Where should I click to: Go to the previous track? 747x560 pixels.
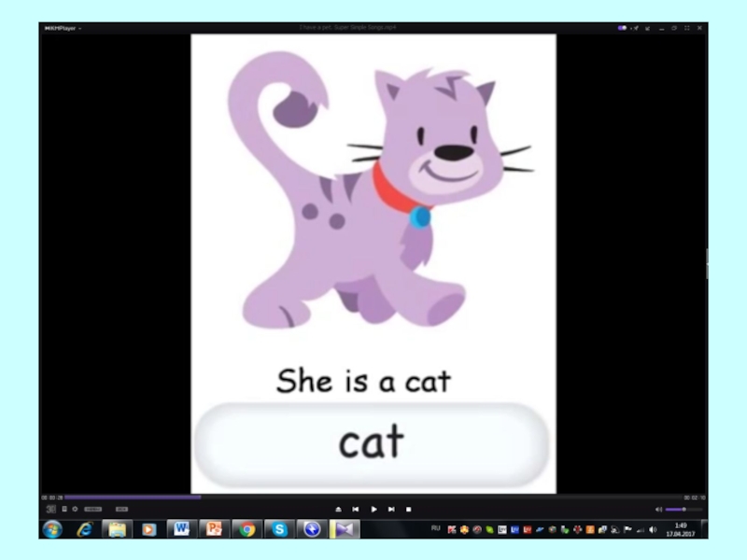click(356, 510)
